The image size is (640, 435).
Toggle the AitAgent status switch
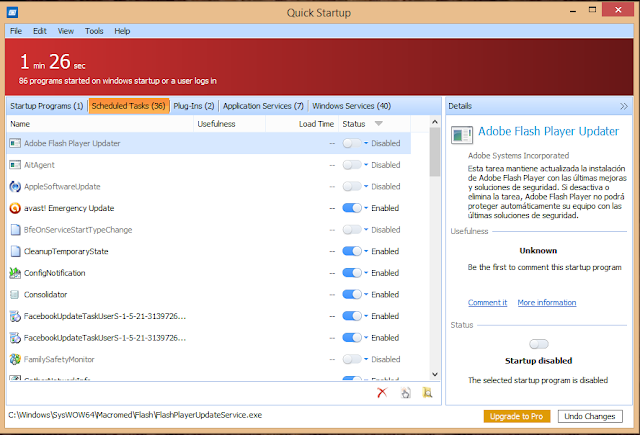(352, 165)
